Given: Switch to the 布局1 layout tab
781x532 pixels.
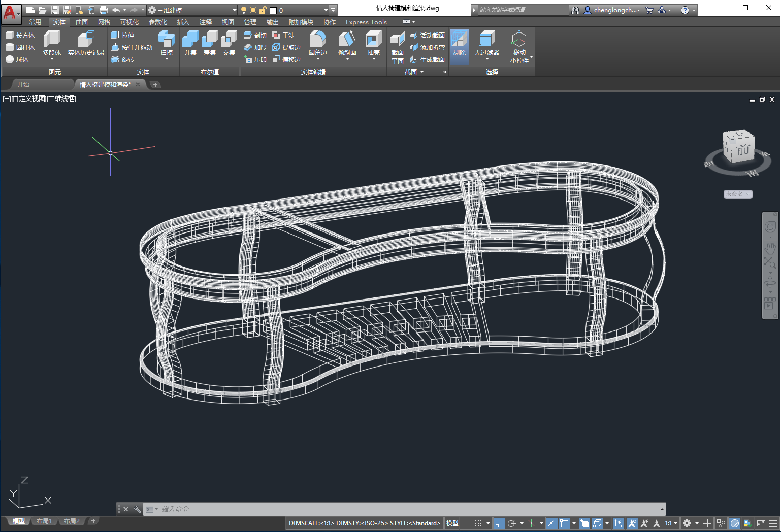Looking at the screenshot, I should click(x=44, y=521).
